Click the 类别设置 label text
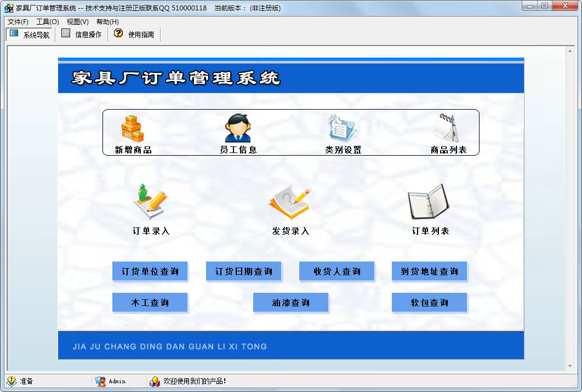This screenshot has width=582, height=392. [343, 150]
